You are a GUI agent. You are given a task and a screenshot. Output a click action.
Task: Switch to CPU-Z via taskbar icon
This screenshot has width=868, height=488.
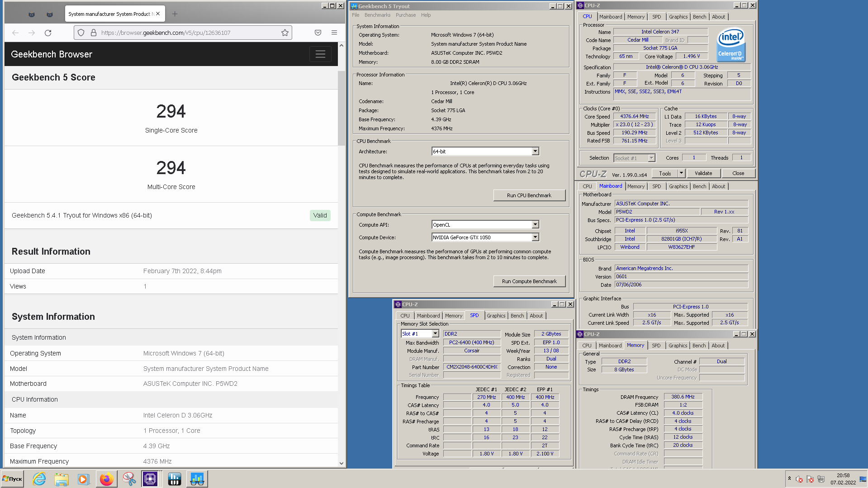[150, 479]
